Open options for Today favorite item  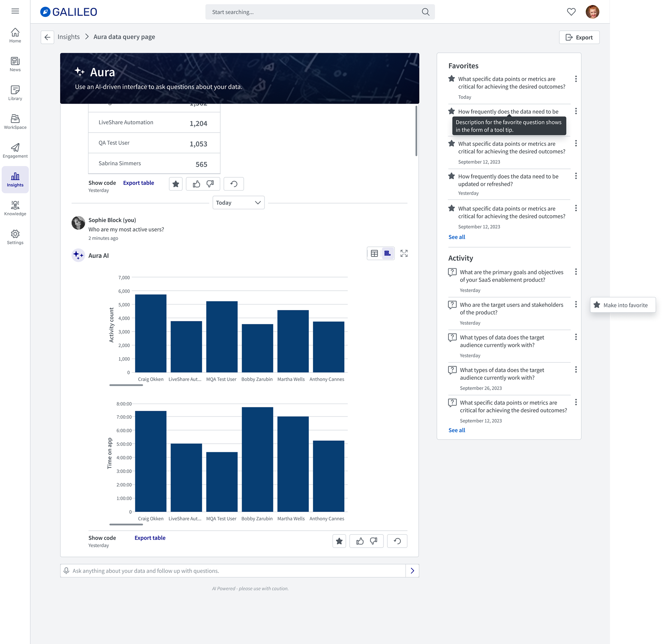click(576, 79)
